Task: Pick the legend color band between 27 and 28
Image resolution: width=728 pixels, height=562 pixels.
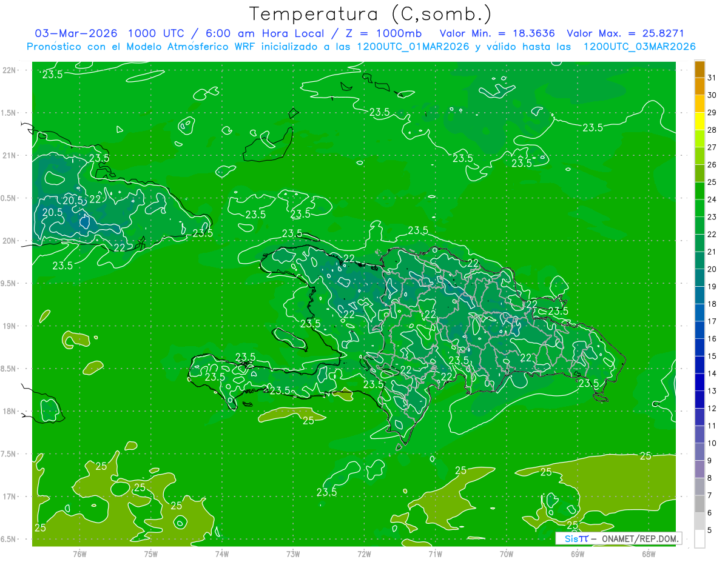Action: (699, 139)
